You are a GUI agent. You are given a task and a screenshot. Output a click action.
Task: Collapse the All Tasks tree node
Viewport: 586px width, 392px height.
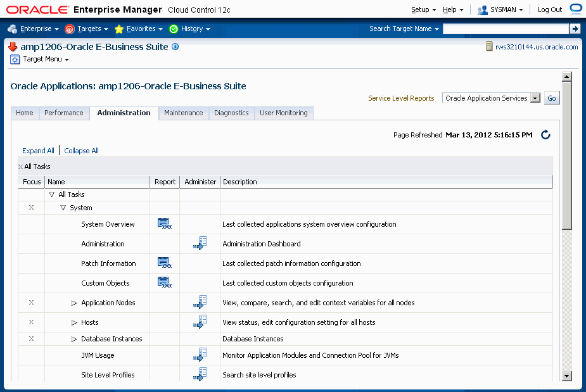(x=51, y=194)
